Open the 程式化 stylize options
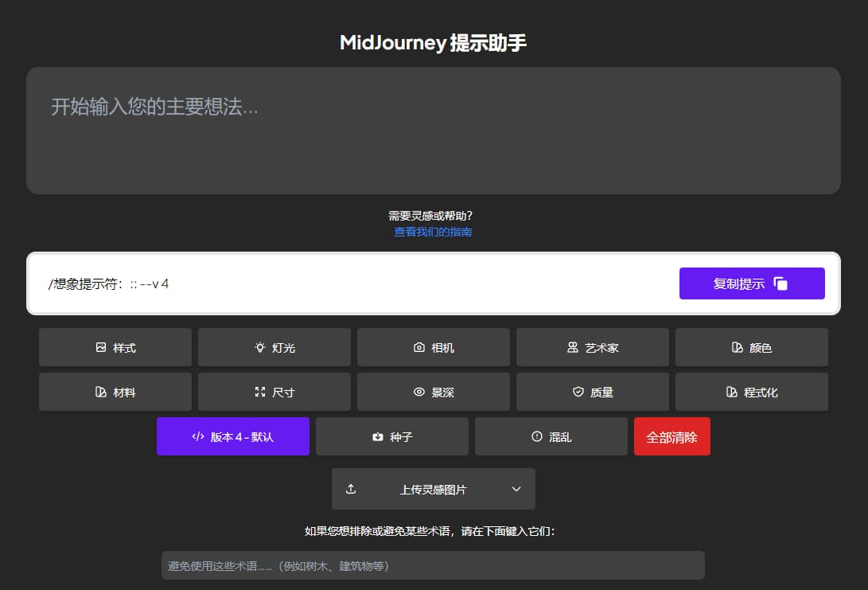The image size is (868, 590). coord(751,392)
